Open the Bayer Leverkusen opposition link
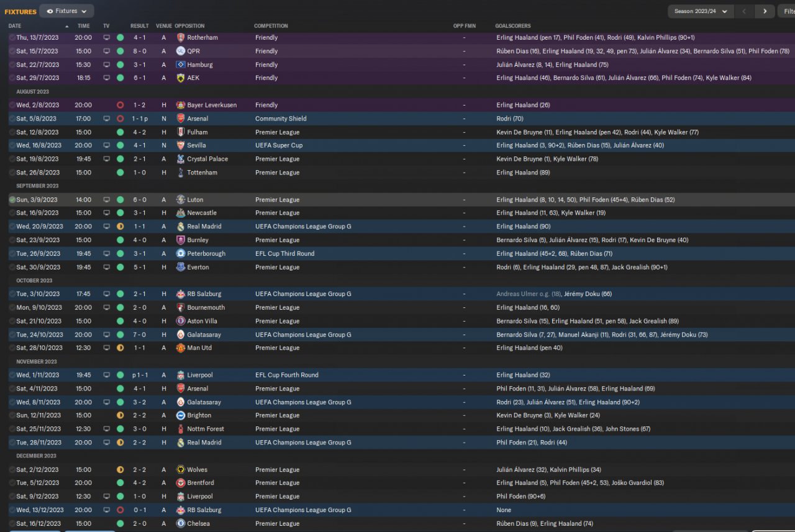 pos(212,106)
